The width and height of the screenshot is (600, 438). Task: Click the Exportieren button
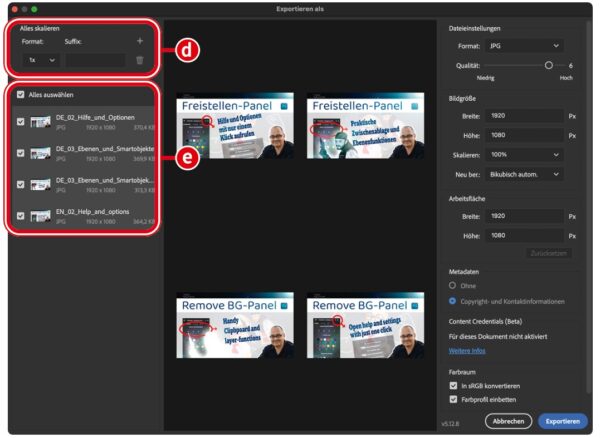(x=562, y=421)
